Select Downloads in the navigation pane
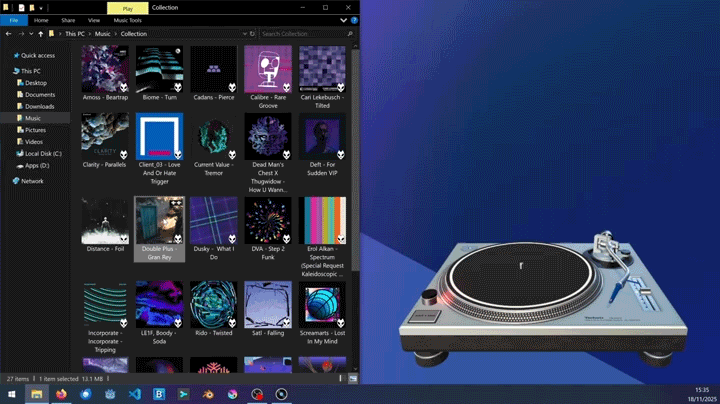Viewport: 720px width, 404px height. (39, 106)
